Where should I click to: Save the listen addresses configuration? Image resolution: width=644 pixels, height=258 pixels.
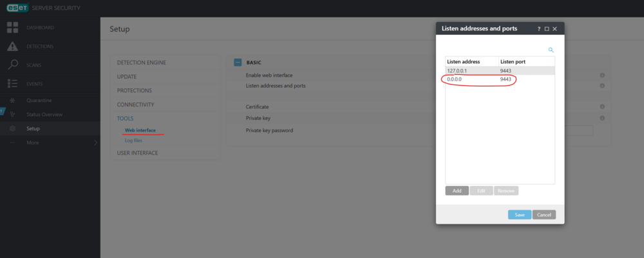pos(520,215)
